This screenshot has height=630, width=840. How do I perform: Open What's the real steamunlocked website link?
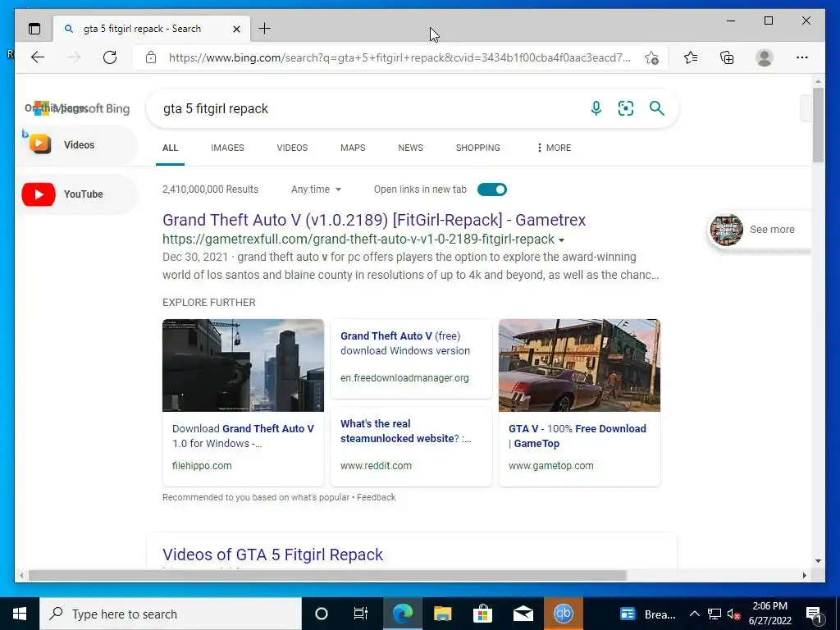click(x=405, y=431)
